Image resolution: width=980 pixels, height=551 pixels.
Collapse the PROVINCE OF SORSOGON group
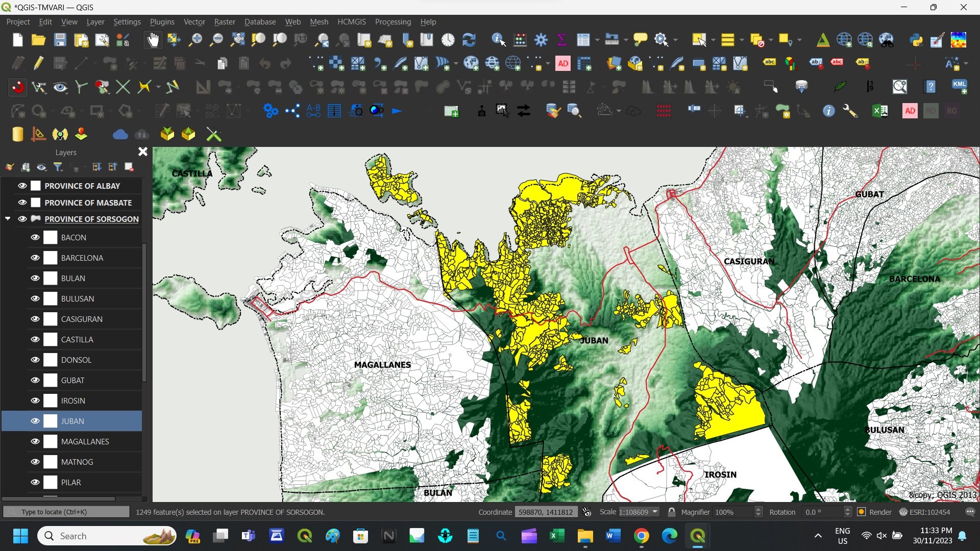click(x=8, y=219)
